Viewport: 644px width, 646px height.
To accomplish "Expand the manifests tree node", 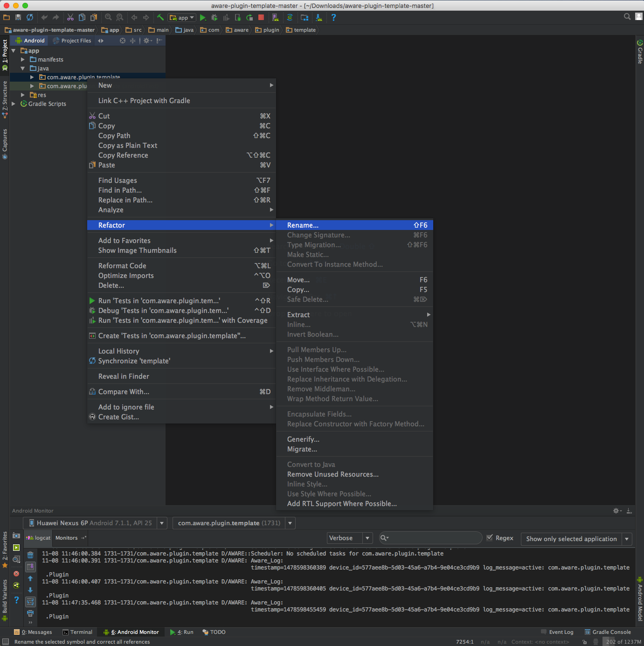I will [x=23, y=60].
